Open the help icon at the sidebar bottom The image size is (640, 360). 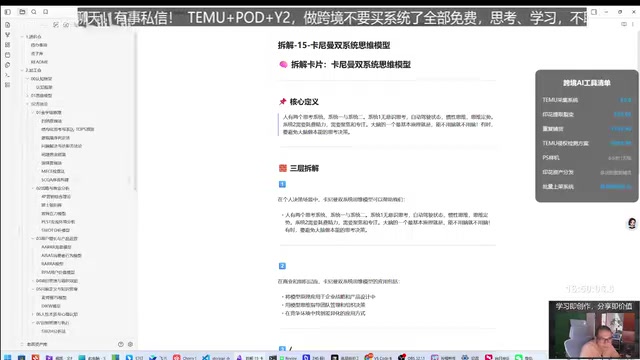120,344
